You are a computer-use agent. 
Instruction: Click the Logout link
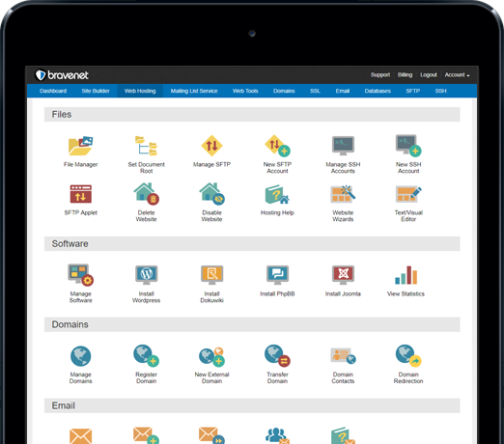click(x=429, y=75)
